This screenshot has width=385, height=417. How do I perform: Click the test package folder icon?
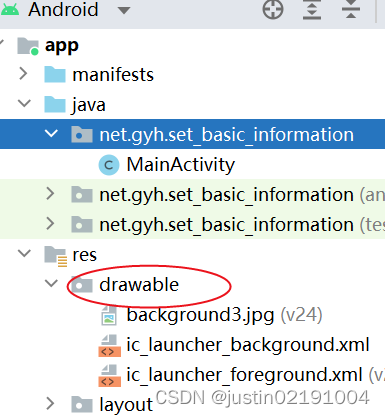[x=82, y=224]
